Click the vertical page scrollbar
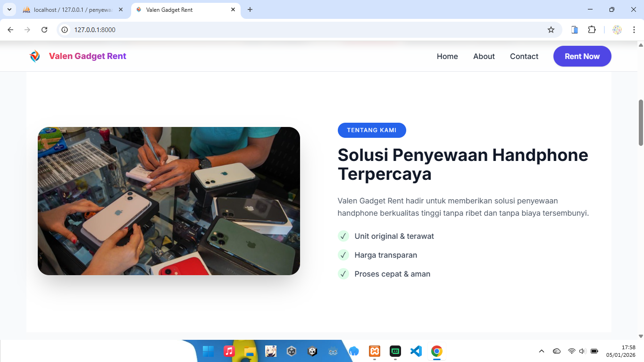Image resolution: width=644 pixels, height=362 pixels. 641,123
